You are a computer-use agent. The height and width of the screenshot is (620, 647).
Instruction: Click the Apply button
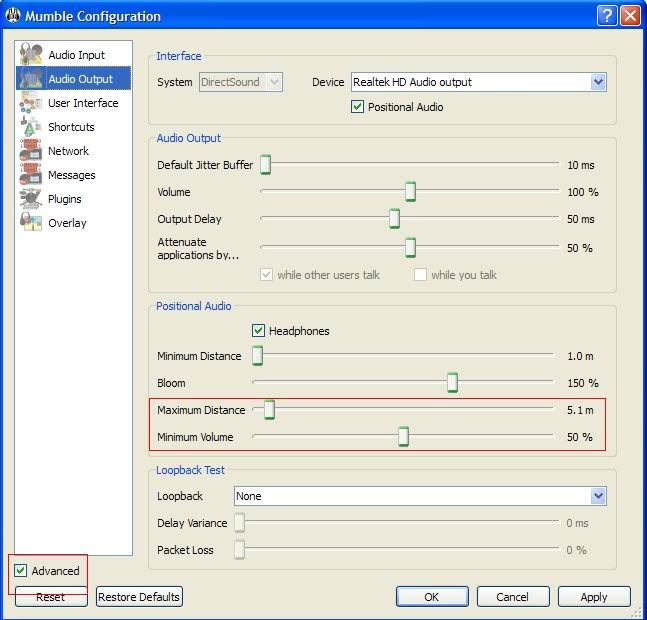pyautogui.click(x=594, y=596)
